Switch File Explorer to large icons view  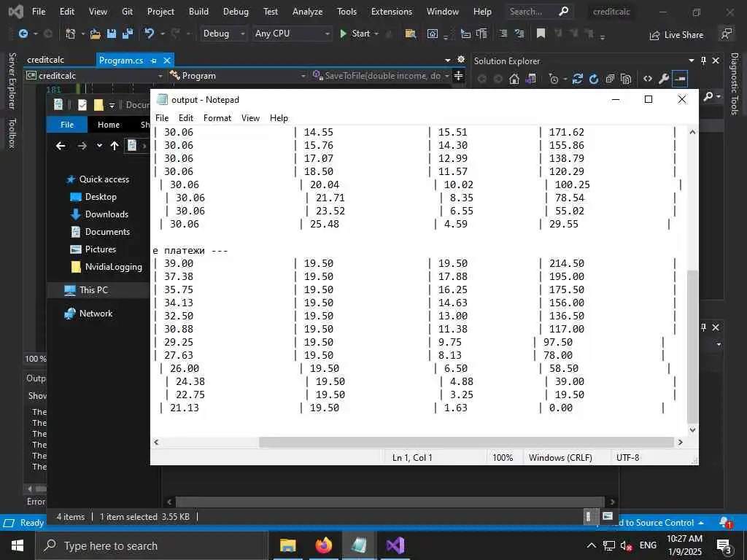click(x=608, y=516)
